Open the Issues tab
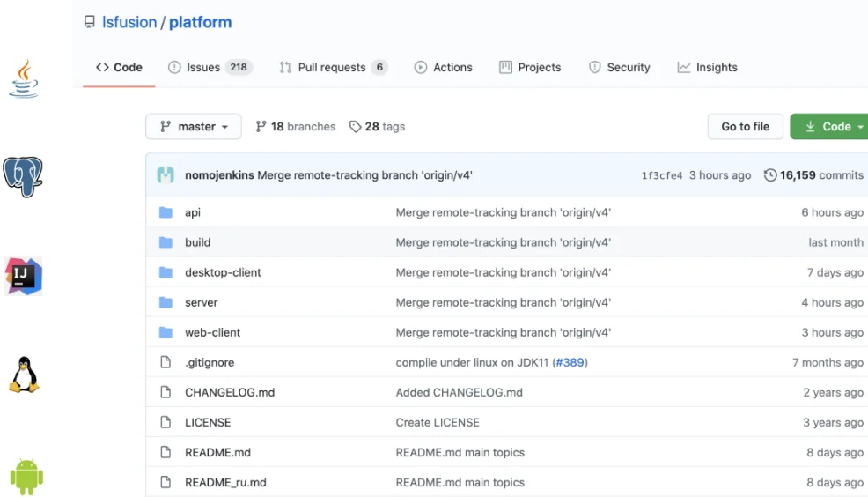 (x=210, y=68)
